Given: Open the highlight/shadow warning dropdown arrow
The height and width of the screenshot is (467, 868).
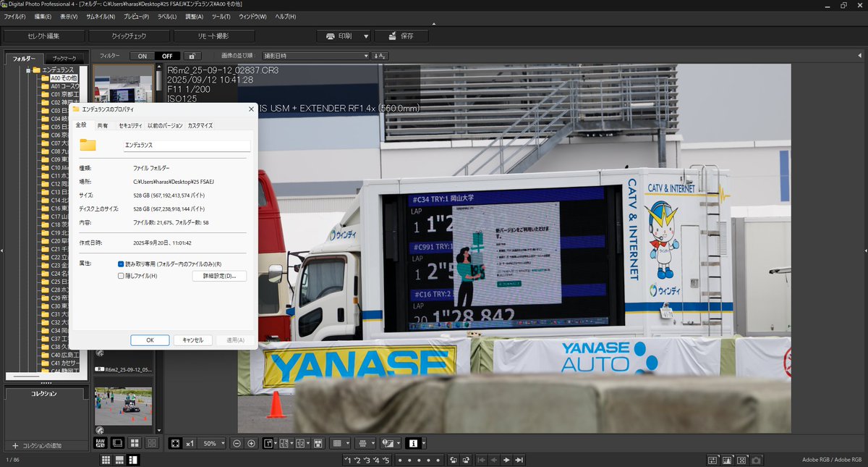Looking at the screenshot, I should [x=399, y=443].
